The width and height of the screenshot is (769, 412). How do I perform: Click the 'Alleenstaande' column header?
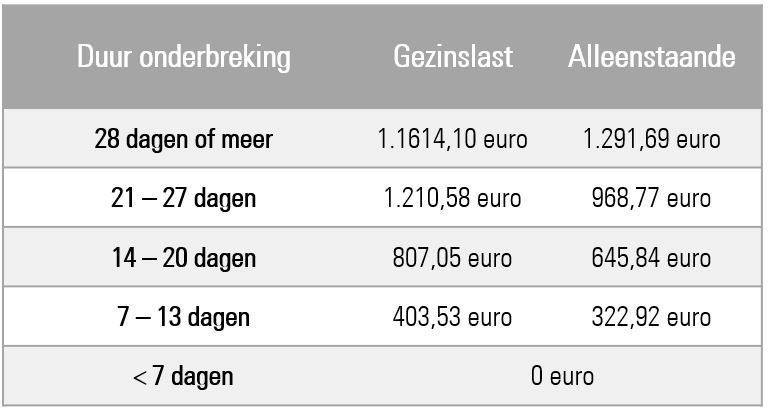[652, 57]
